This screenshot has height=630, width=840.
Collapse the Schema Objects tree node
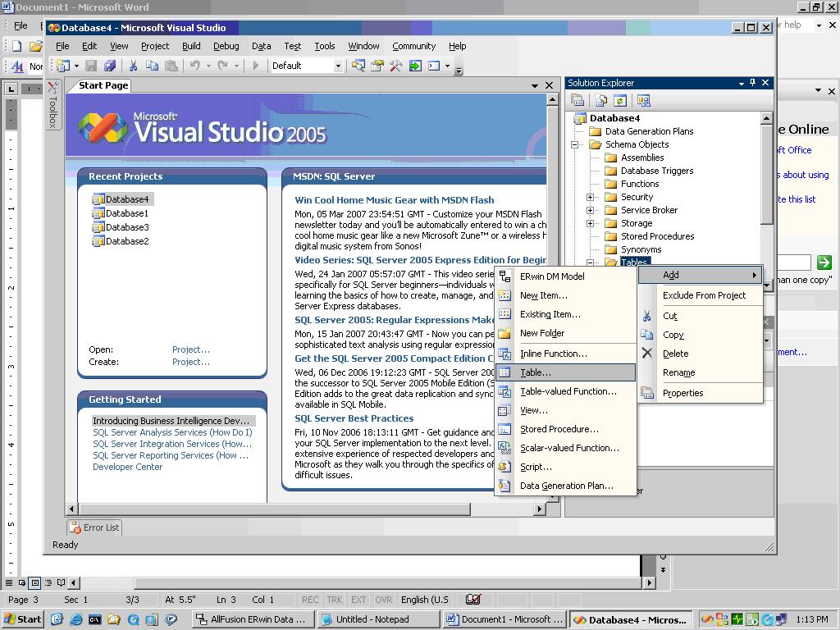click(x=575, y=144)
